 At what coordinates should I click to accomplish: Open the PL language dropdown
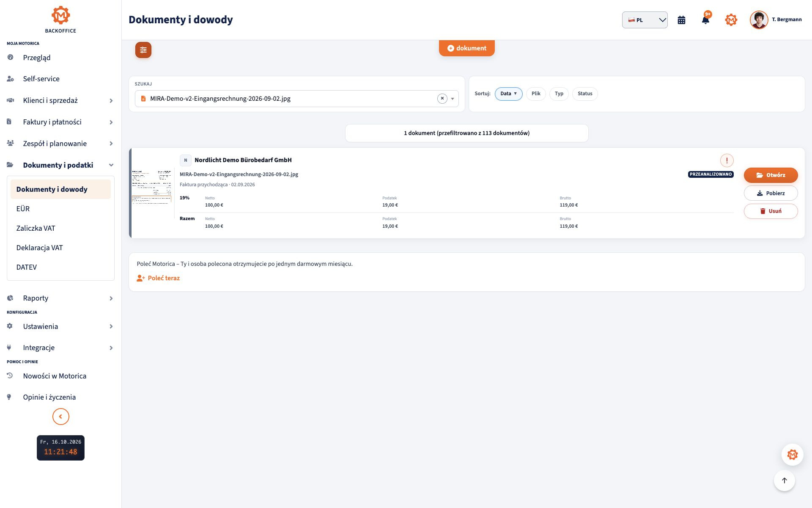(x=645, y=20)
